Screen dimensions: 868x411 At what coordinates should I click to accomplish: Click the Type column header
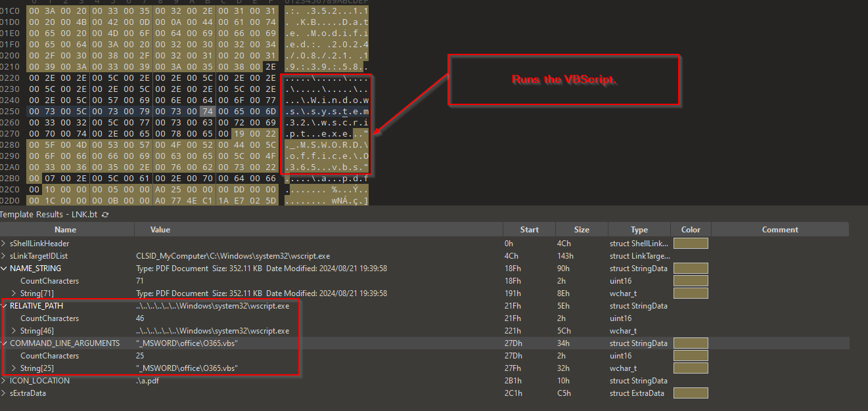pos(639,230)
